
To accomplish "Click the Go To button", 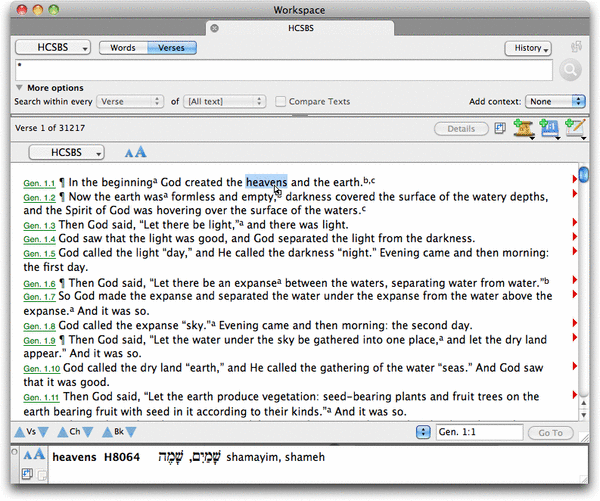I will tap(550, 433).
